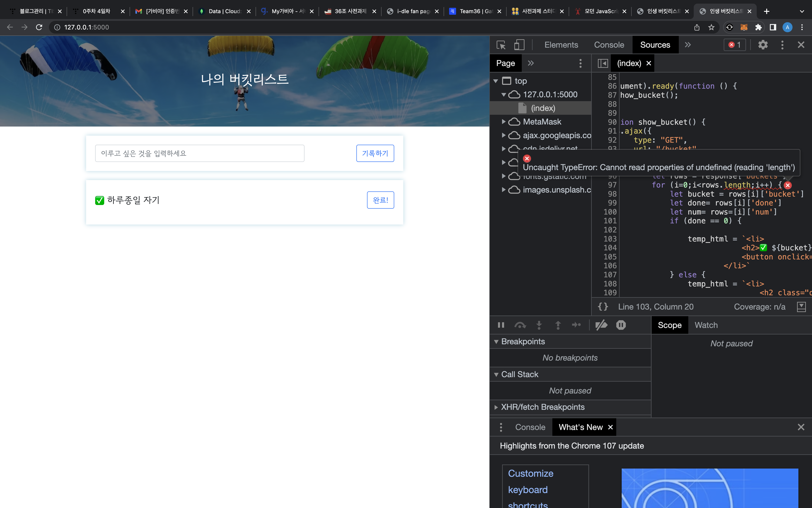
Task: Click the error marker on line 97
Action: click(788, 185)
